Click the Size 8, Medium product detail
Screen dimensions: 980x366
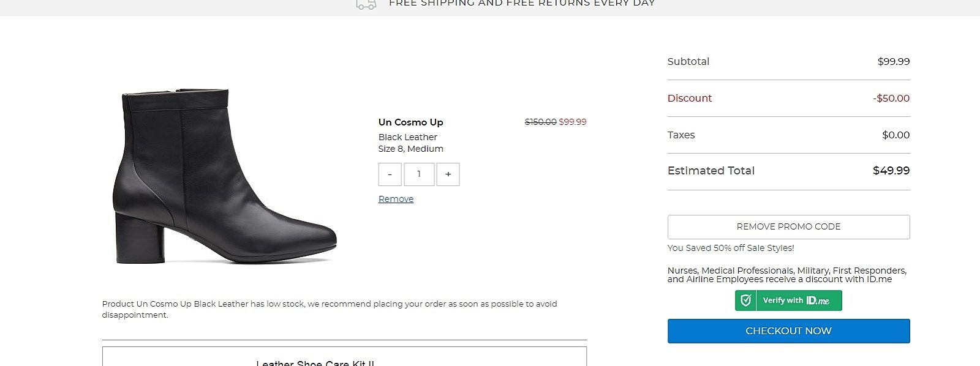tap(410, 149)
